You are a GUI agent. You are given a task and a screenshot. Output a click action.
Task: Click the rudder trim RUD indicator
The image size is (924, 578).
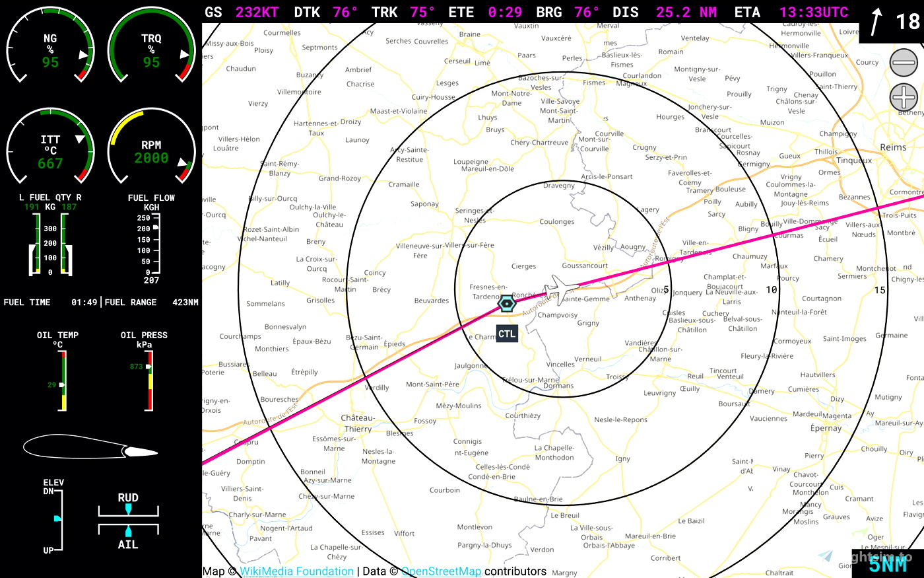pyautogui.click(x=128, y=505)
